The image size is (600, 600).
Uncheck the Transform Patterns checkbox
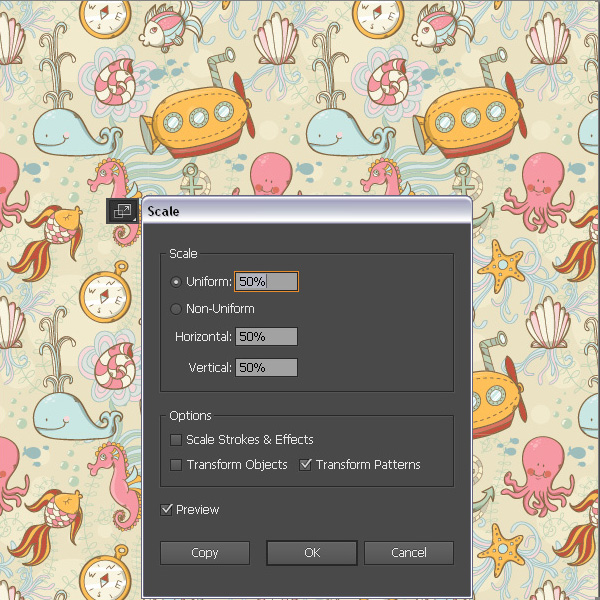306,465
